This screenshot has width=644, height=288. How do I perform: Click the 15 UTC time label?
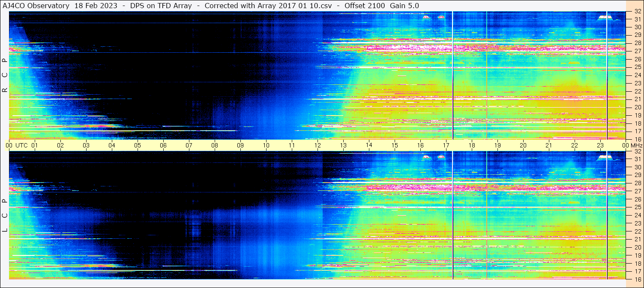[395, 145]
